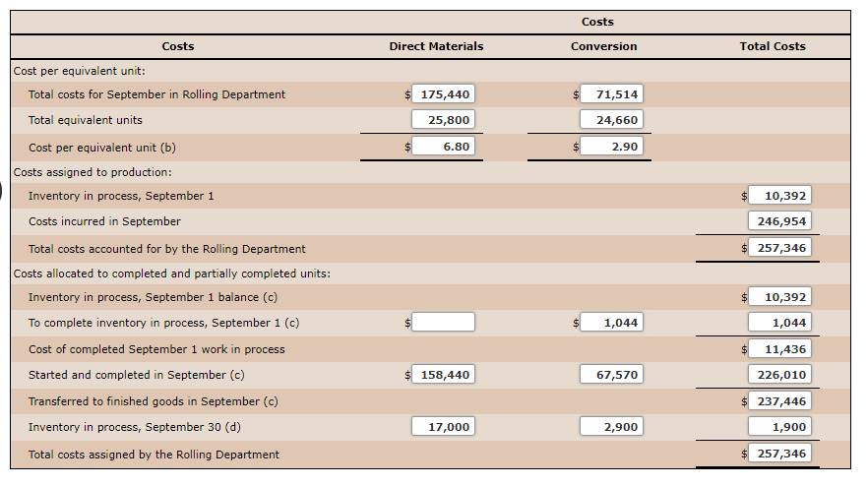Click 'Inventory in process, September 30 (d)' label

pos(135,427)
